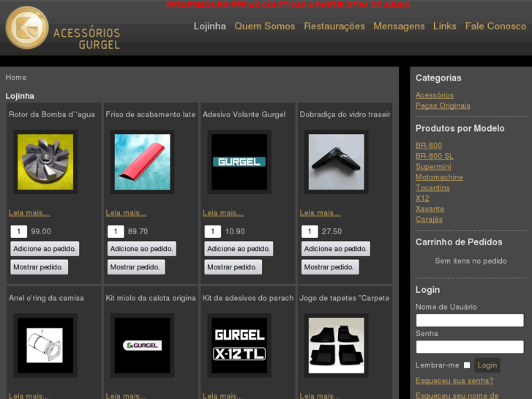This screenshot has height=399, width=532.
Task: Open Jogo de tapetes Carpete thumbnail
Action: click(336, 346)
